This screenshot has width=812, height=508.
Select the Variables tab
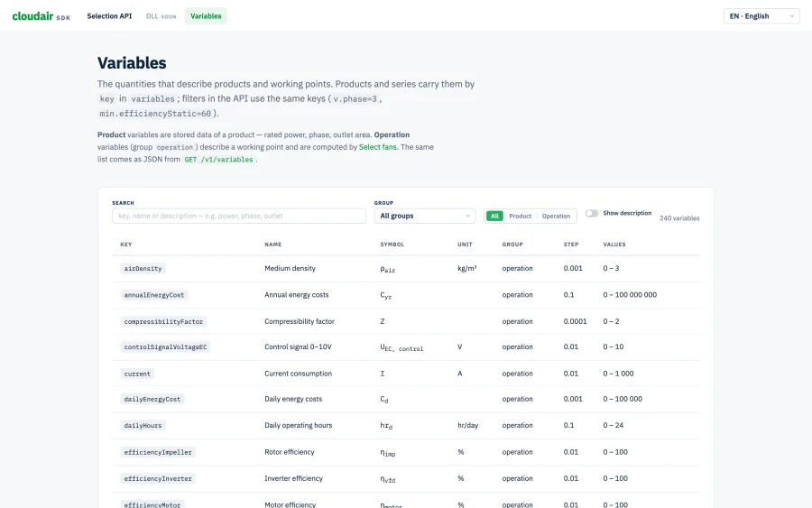(206, 16)
